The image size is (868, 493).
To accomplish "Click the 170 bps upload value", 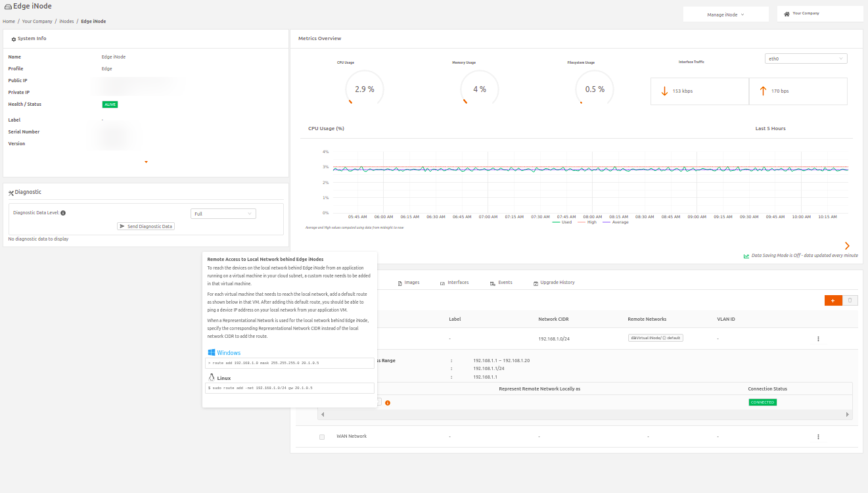I will pyautogui.click(x=780, y=91).
